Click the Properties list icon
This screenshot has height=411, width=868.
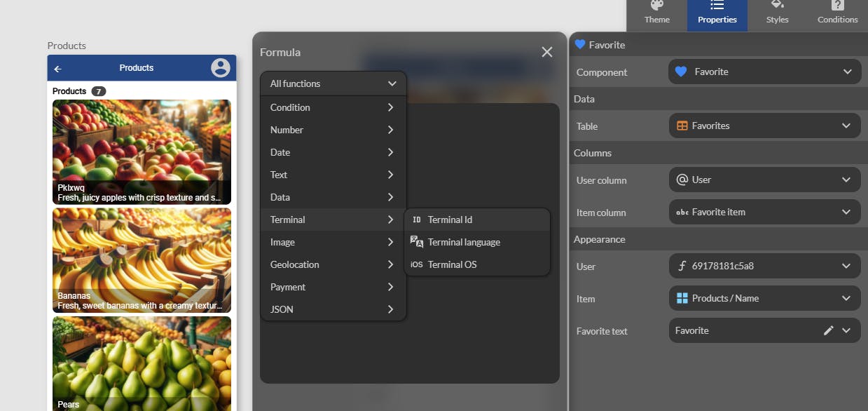(x=717, y=4)
